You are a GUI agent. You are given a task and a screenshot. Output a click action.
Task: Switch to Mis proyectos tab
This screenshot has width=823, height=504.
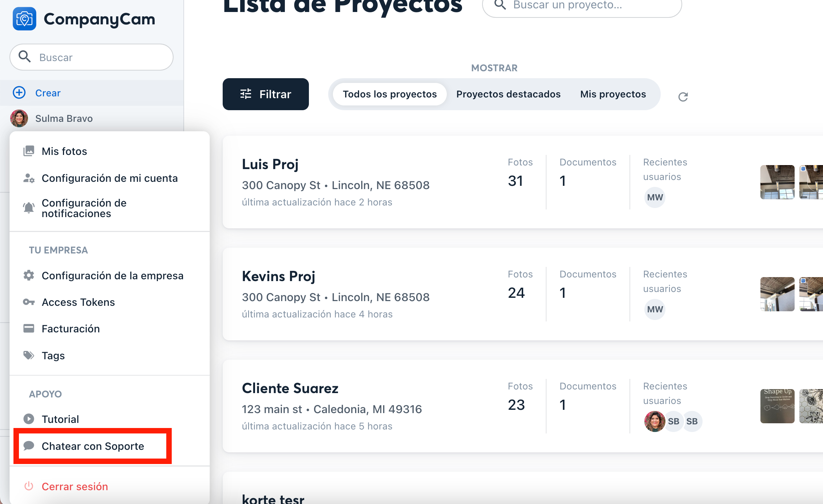coord(613,94)
